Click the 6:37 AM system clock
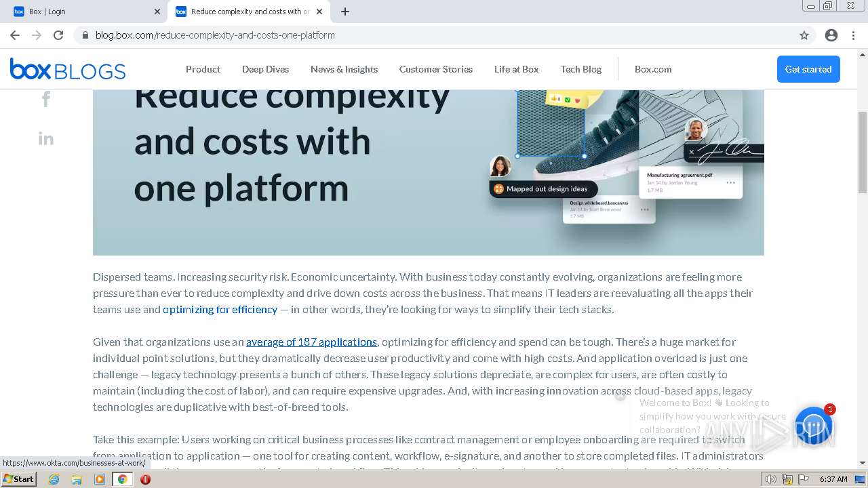 833,479
